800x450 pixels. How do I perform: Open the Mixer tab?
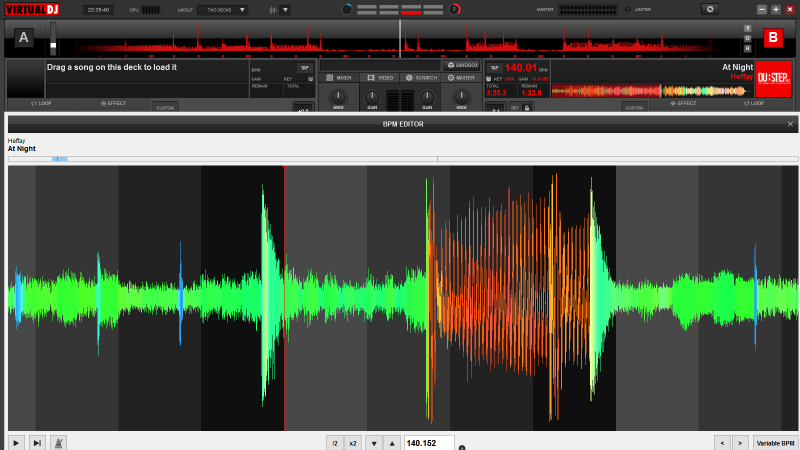(339, 78)
